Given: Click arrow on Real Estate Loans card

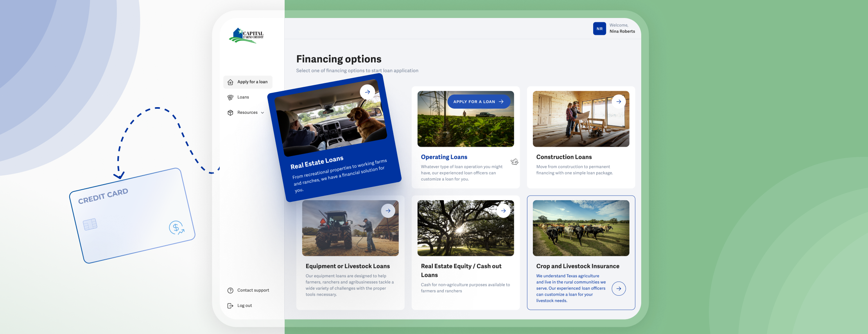Looking at the screenshot, I should [368, 92].
